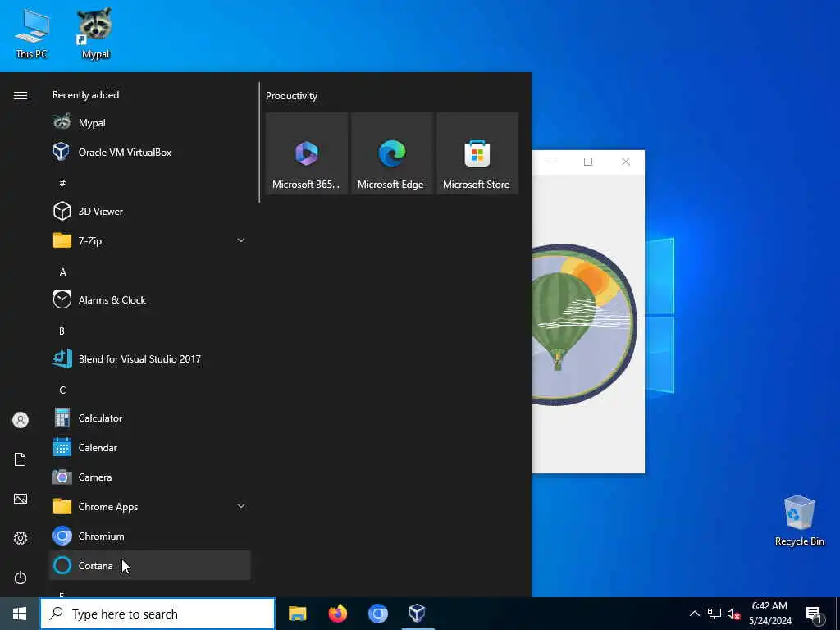Launch Firefox from the taskbar
The image size is (840, 630).
tap(337, 614)
